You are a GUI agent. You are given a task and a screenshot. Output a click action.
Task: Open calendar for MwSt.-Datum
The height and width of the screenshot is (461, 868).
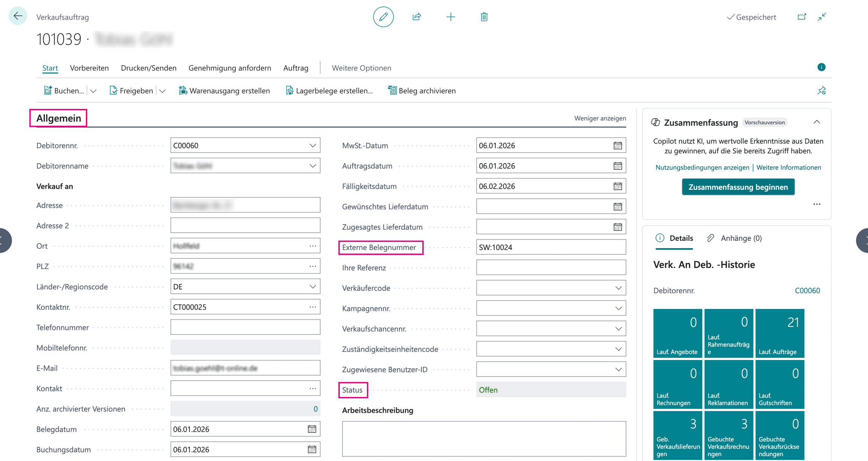pos(617,145)
